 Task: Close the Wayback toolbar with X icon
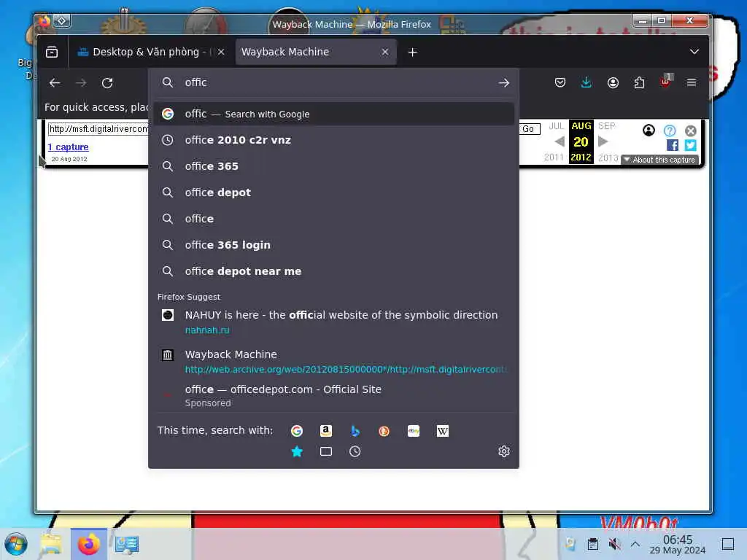point(690,131)
